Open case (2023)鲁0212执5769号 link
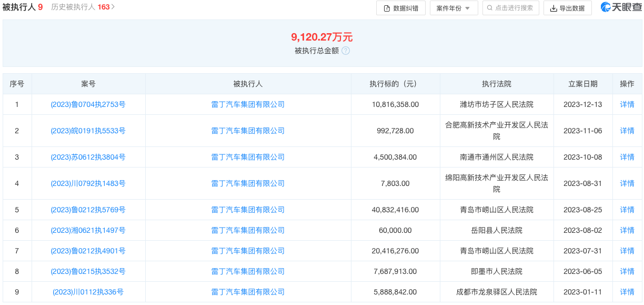This screenshot has width=644, height=305. (x=88, y=210)
